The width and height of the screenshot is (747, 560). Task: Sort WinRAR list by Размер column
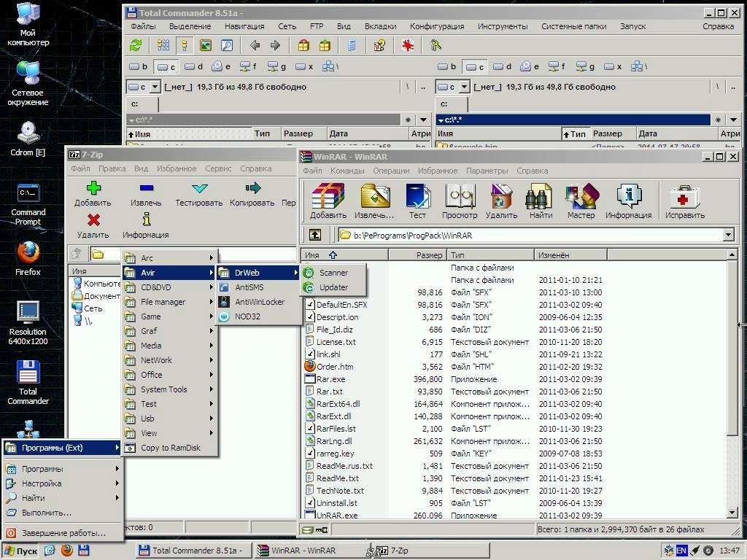[417, 255]
